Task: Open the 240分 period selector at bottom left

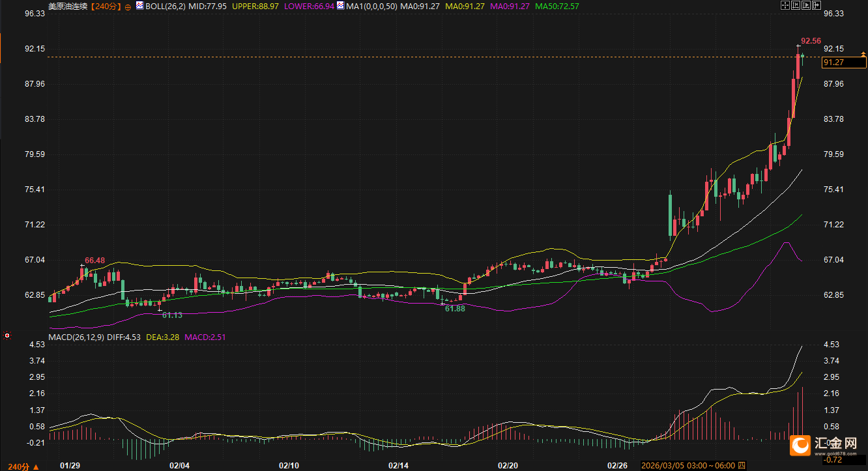Action: point(18,466)
